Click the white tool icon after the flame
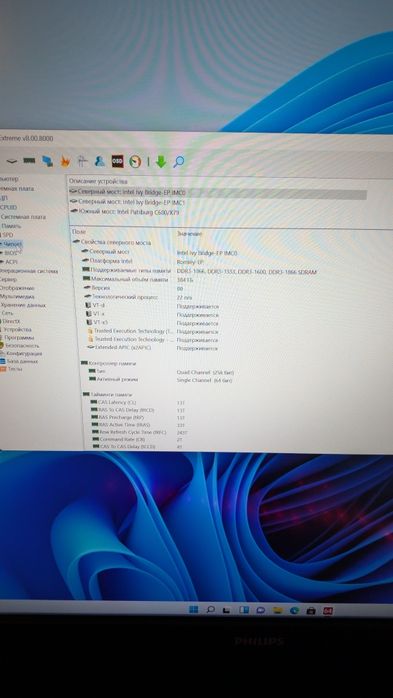393x698 pixels. click(82, 161)
